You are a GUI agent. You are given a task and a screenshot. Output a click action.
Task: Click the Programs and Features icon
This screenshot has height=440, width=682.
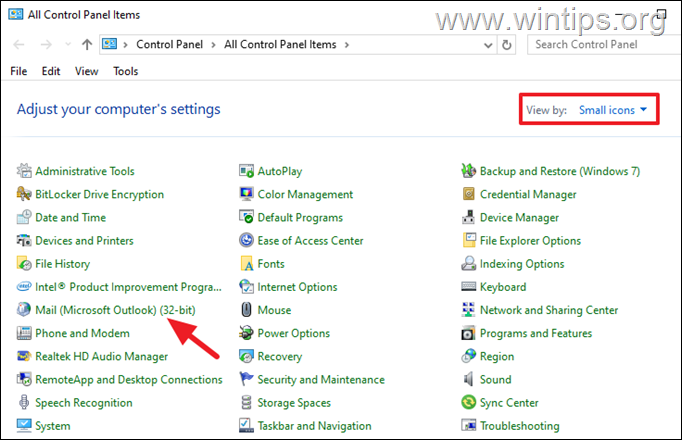pyautogui.click(x=469, y=333)
